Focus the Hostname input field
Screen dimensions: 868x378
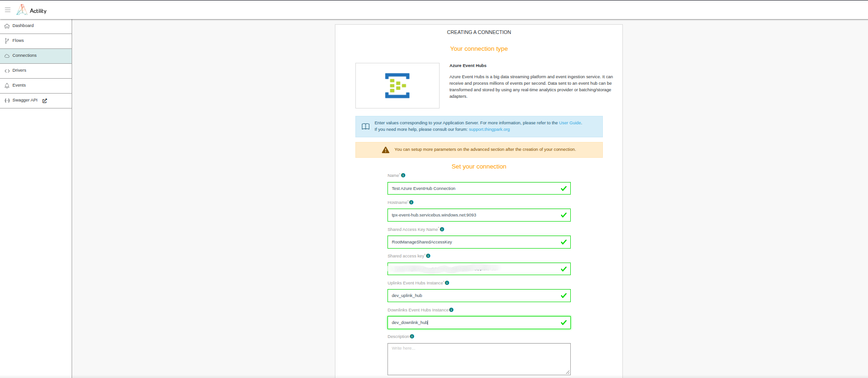pos(479,215)
